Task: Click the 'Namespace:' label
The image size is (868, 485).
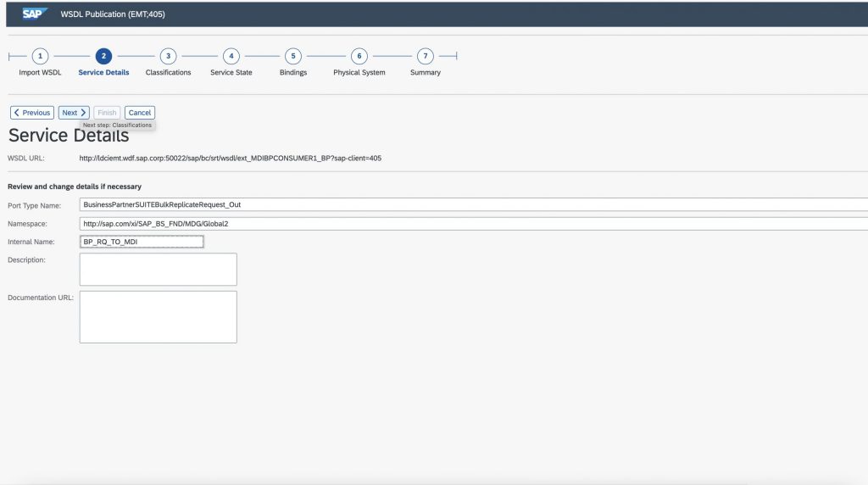Action: 28,224
